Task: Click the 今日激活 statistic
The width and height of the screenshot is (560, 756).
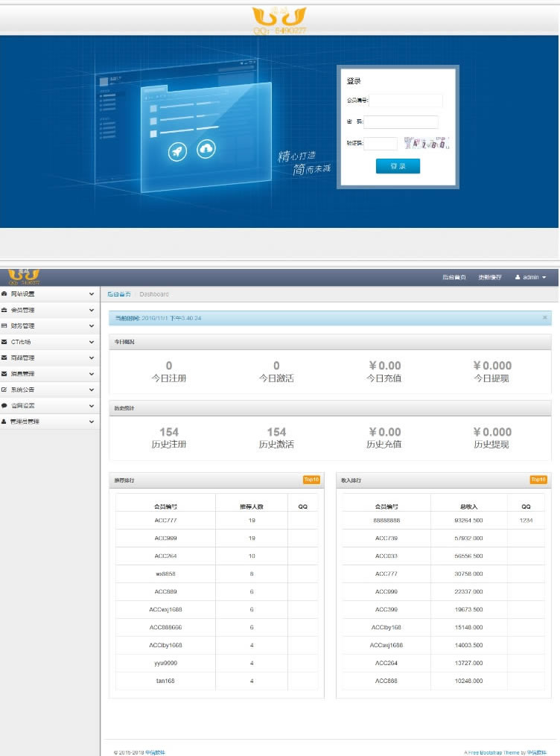Action: click(x=276, y=372)
